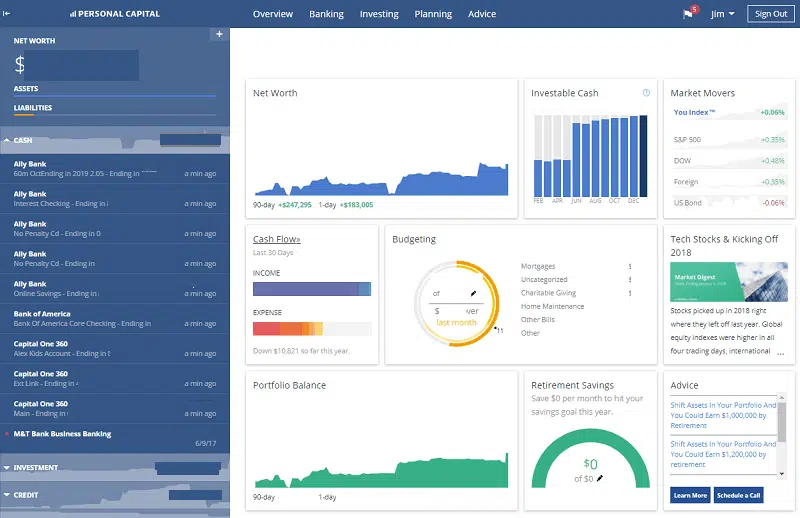Screen dimensions: 800x518
Task: Click the Budgeting card title
Action: click(414, 239)
